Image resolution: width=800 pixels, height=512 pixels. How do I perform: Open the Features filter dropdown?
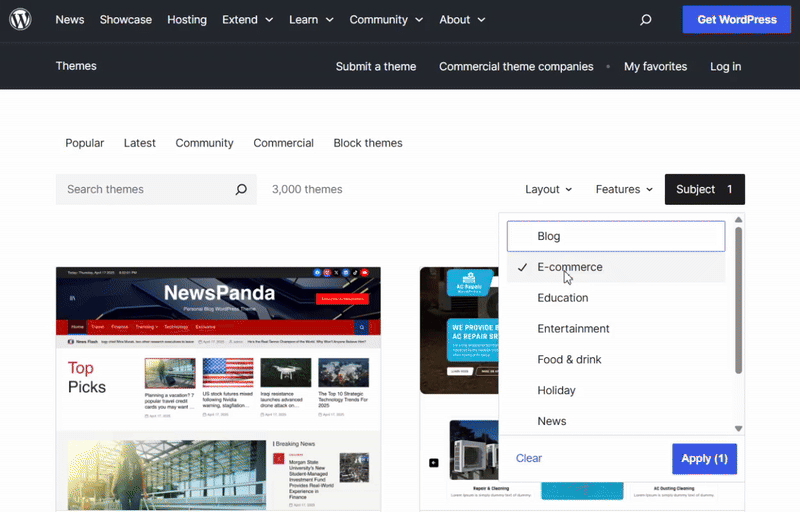(624, 189)
